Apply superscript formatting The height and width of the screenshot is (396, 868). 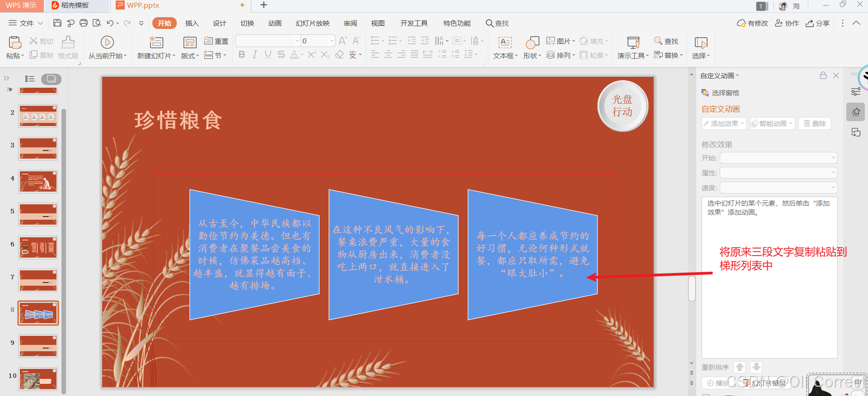(x=312, y=55)
